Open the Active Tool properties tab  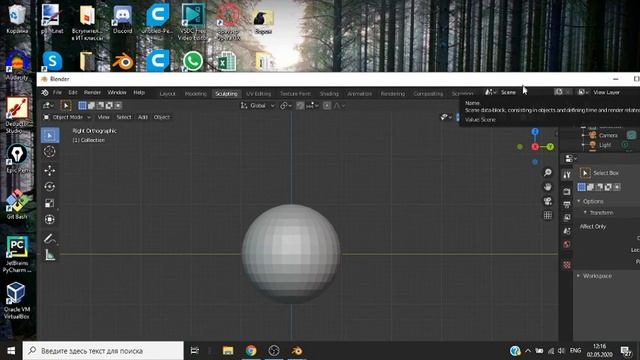coord(567,175)
